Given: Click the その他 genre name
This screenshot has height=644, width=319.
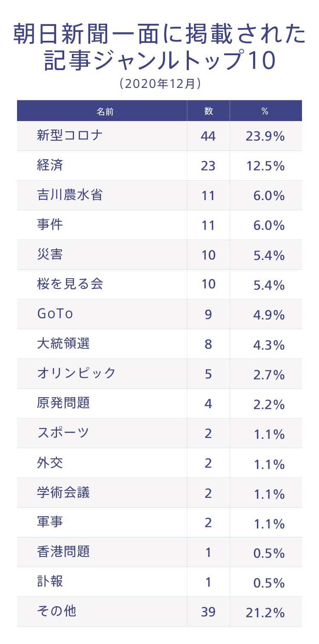Looking at the screenshot, I should [57, 611].
